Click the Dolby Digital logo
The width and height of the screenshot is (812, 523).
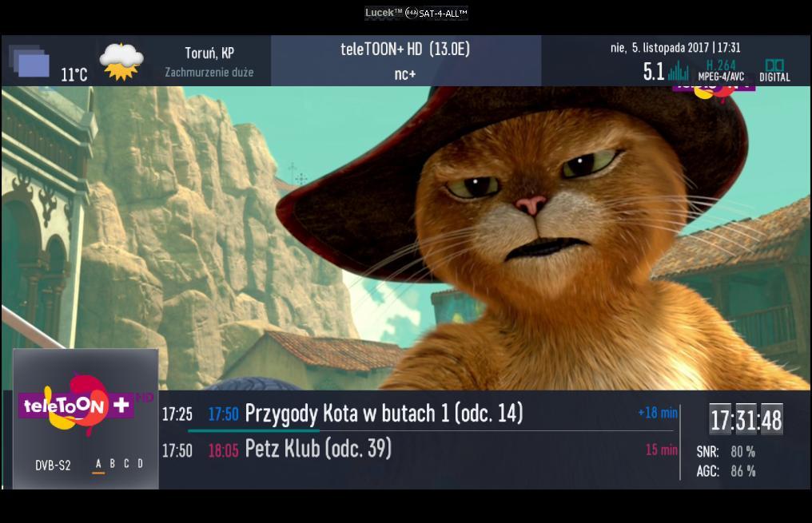[774, 71]
